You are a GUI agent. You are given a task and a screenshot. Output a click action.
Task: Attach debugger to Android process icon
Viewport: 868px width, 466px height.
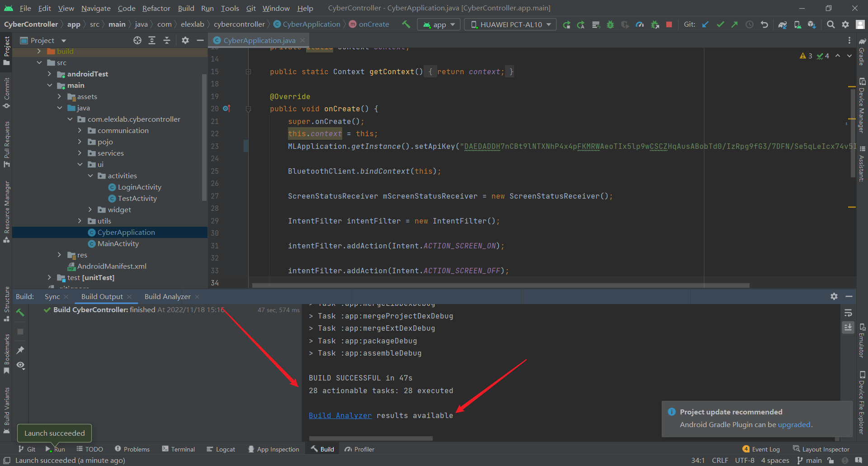point(655,24)
